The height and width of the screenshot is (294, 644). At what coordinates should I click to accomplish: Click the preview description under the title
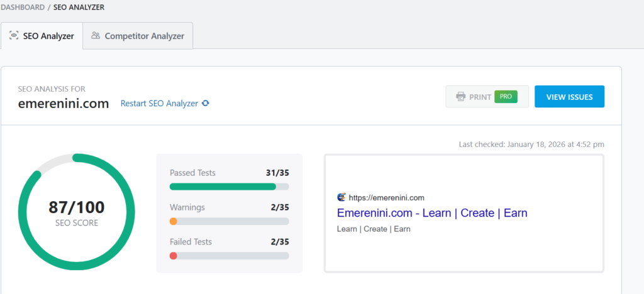tap(374, 229)
